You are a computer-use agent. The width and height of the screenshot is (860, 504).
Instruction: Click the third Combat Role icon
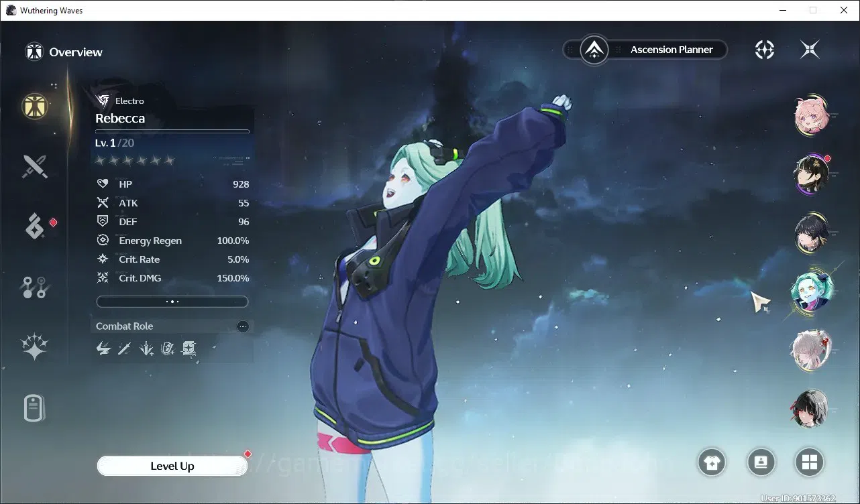(x=146, y=348)
